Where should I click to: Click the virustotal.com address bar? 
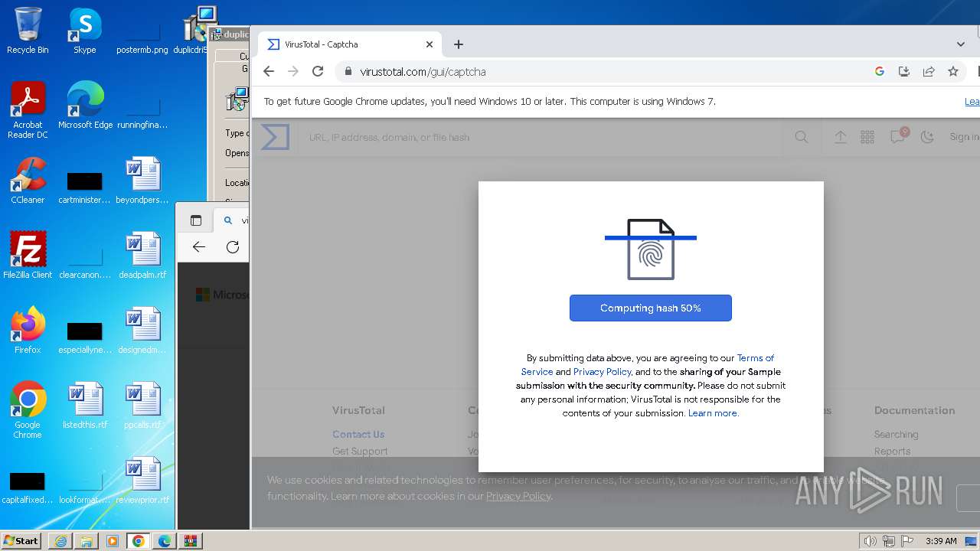(x=601, y=71)
